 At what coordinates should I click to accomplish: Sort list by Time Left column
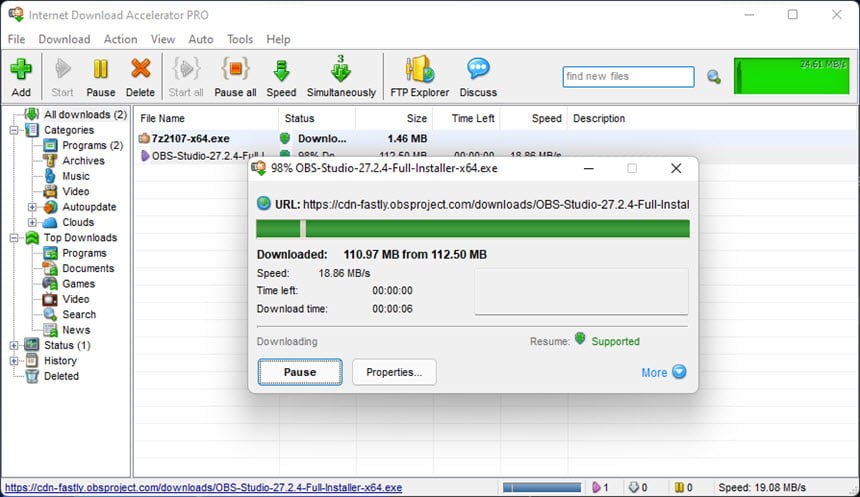[x=467, y=118]
